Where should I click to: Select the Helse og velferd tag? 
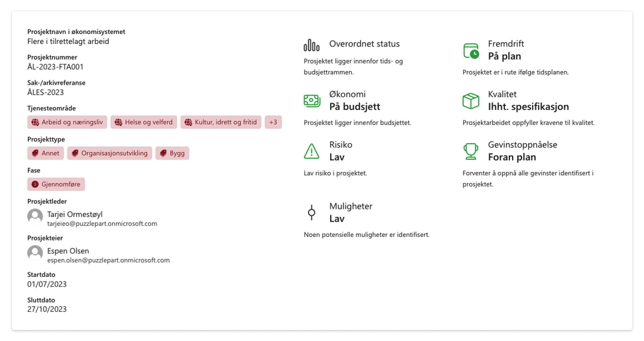point(144,122)
